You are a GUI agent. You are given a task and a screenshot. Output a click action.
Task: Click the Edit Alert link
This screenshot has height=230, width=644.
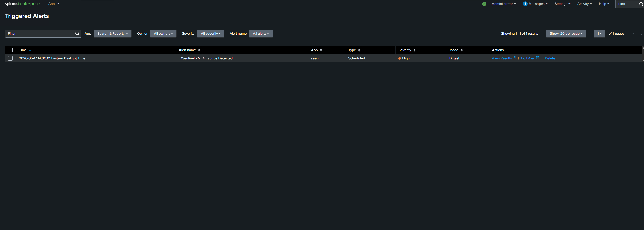coord(530,58)
